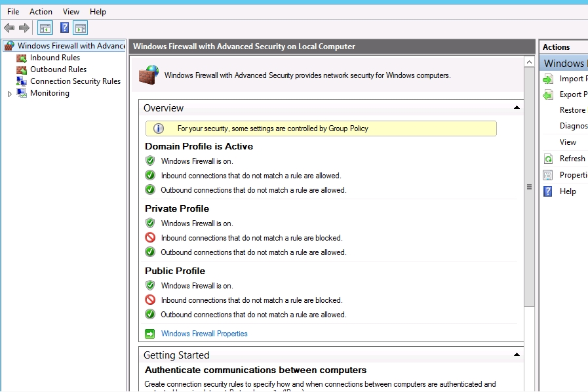The width and height of the screenshot is (588, 392).
Task: Click the Import Policy icon in Actions
Action: (548, 79)
